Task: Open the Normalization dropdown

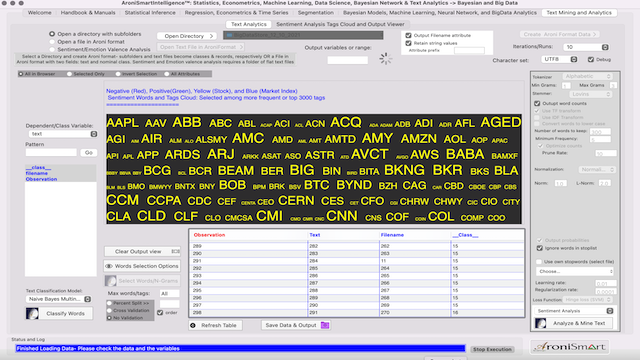Action: 597,169
